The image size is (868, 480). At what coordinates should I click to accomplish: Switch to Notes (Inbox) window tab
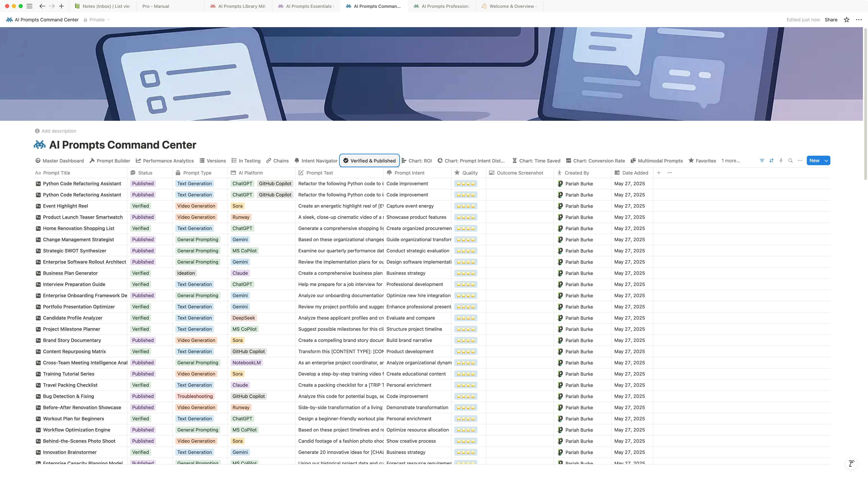pos(103,6)
